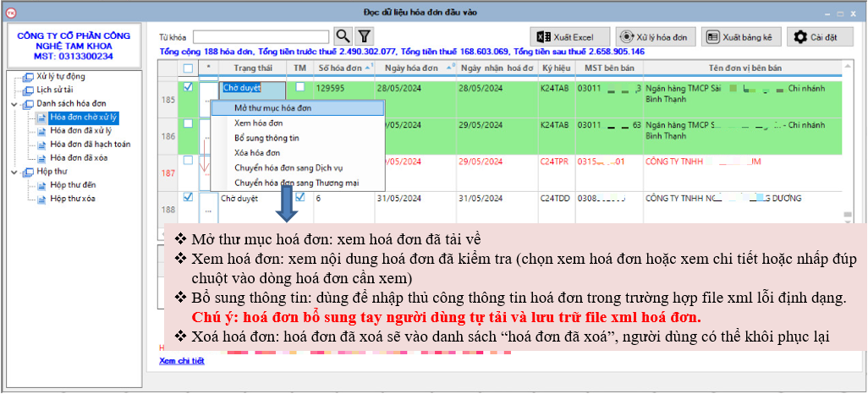Click the magnifying glass search icon
868x394 pixels.
343,36
